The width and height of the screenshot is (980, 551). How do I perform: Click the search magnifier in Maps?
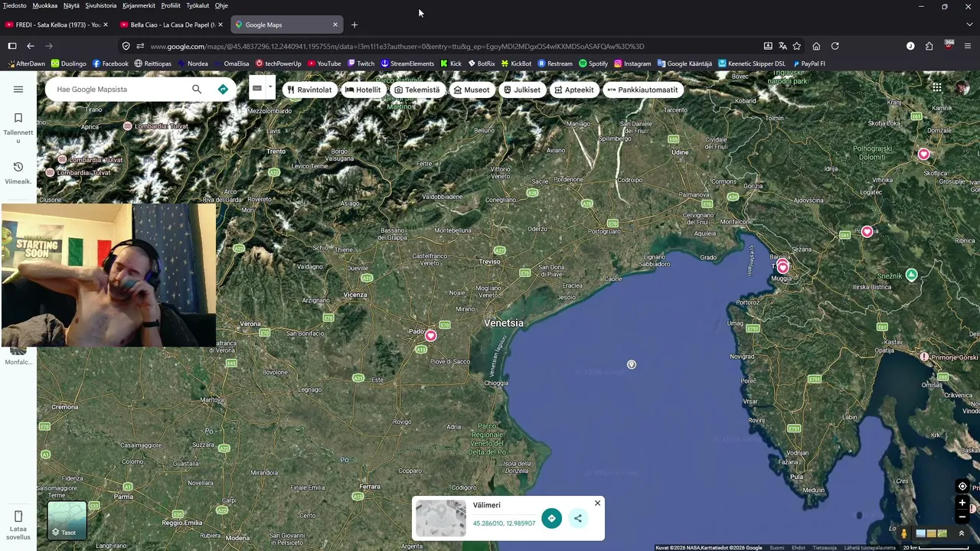(197, 90)
